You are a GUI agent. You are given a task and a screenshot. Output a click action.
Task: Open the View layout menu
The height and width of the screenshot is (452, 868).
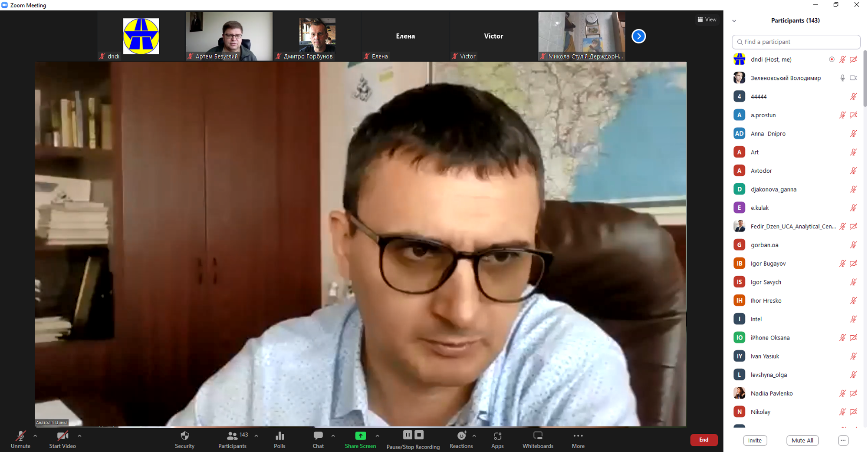click(x=707, y=20)
